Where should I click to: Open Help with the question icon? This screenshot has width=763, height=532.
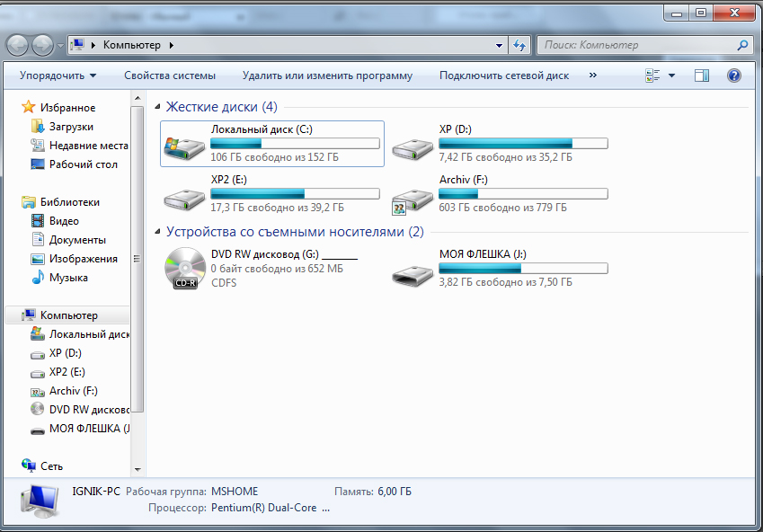734,75
